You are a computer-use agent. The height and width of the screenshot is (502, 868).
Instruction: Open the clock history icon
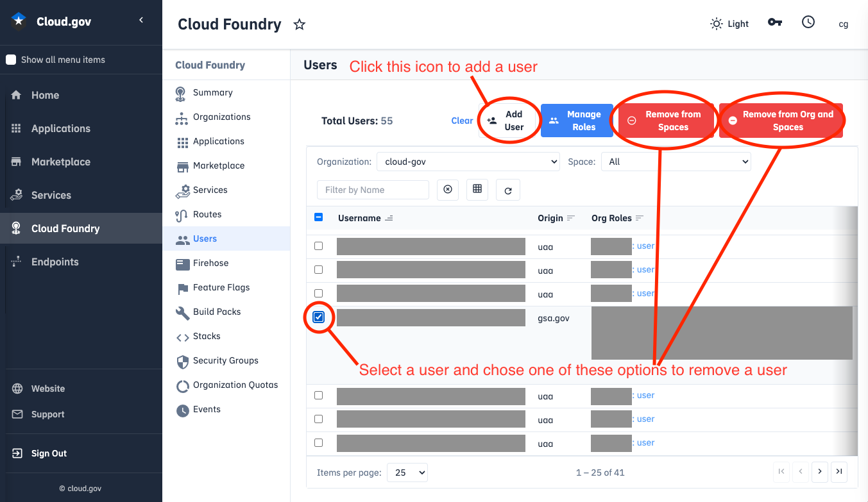[x=808, y=22]
